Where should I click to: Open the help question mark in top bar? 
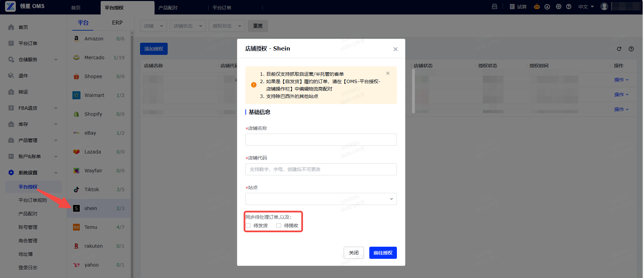[569, 7]
